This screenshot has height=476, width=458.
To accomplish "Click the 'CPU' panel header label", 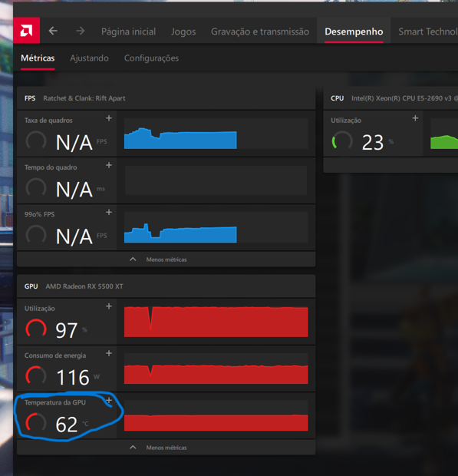I will (x=337, y=98).
